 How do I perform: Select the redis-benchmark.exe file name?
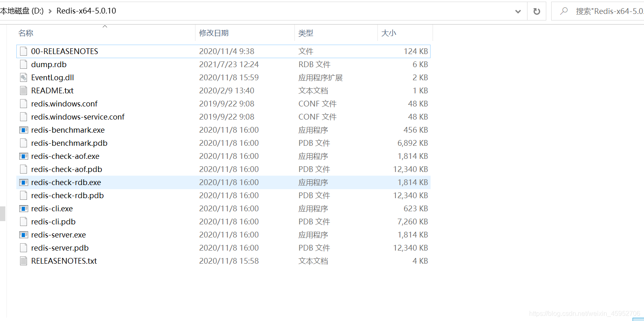click(x=68, y=130)
